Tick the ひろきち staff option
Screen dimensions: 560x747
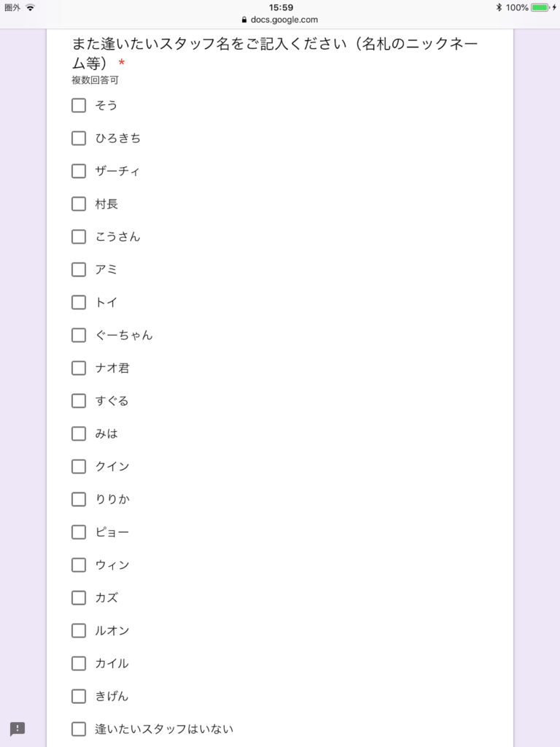(79, 138)
